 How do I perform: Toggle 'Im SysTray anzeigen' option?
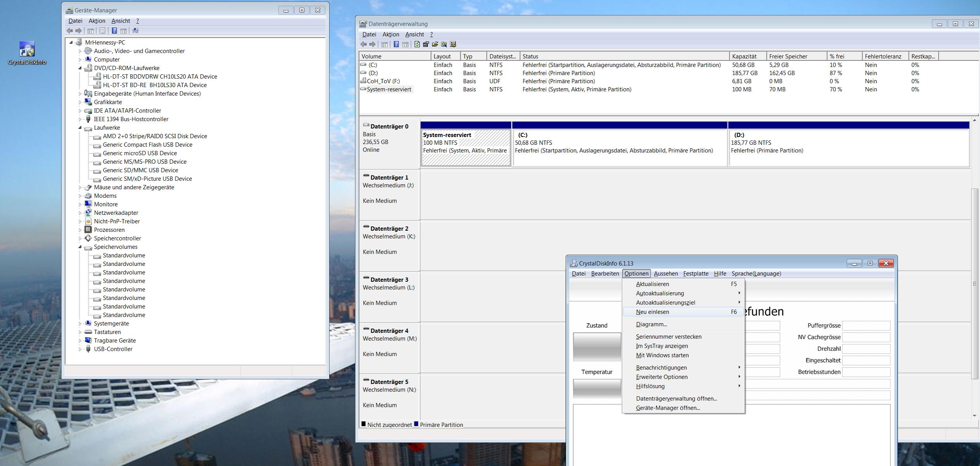point(662,346)
